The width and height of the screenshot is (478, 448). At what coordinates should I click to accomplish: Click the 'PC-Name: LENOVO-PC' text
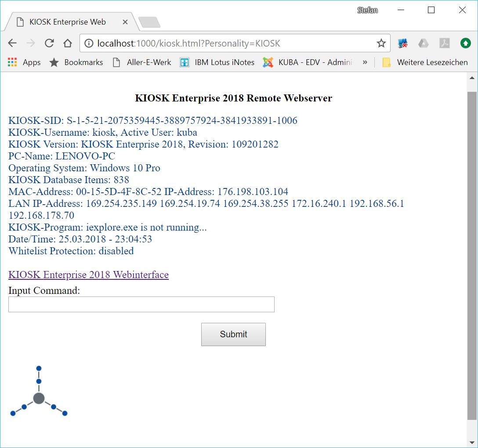point(62,156)
